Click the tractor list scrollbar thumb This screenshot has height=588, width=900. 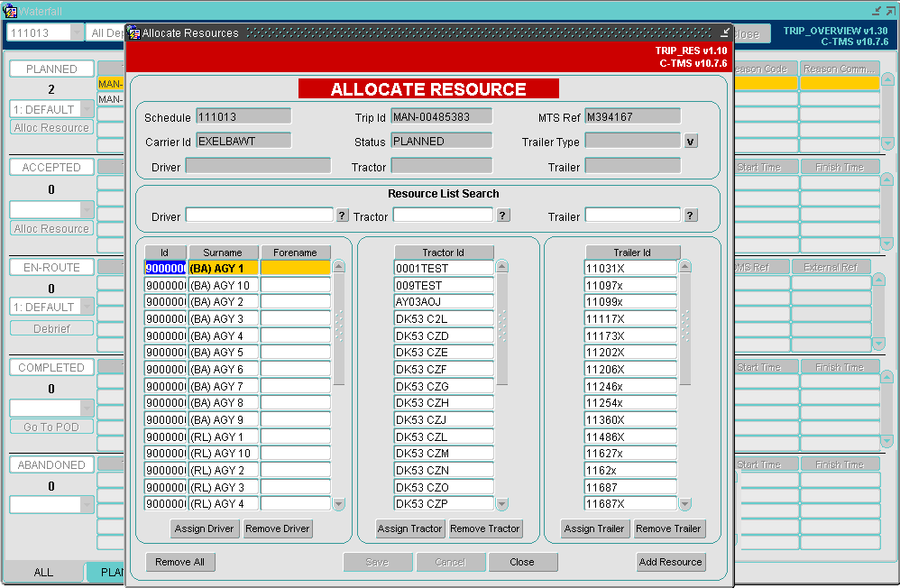pyautogui.click(x=502, y=327)
